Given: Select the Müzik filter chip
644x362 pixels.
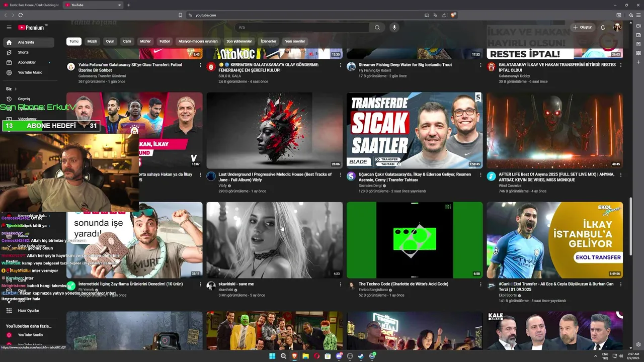Looking at the screenshot, I should click(92, 41).
